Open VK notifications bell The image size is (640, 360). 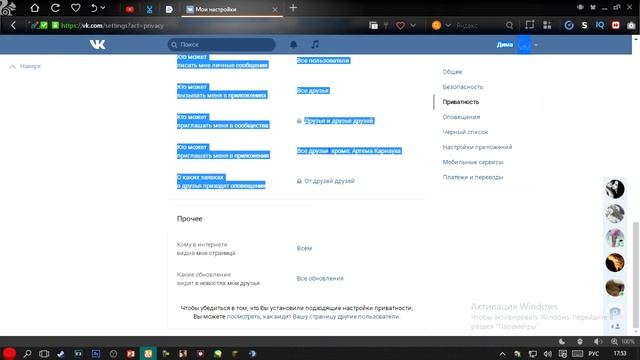pos(293,44)
